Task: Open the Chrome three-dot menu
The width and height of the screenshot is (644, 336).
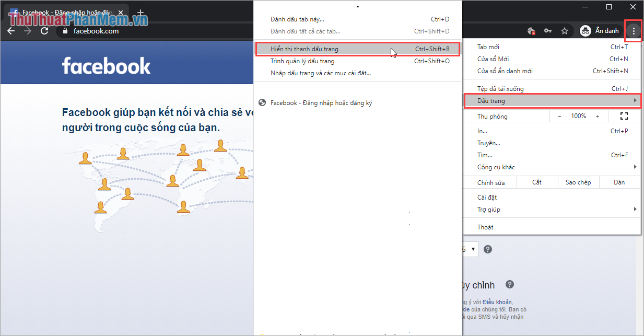Action: pyautogui.click(x=633, y=30)
